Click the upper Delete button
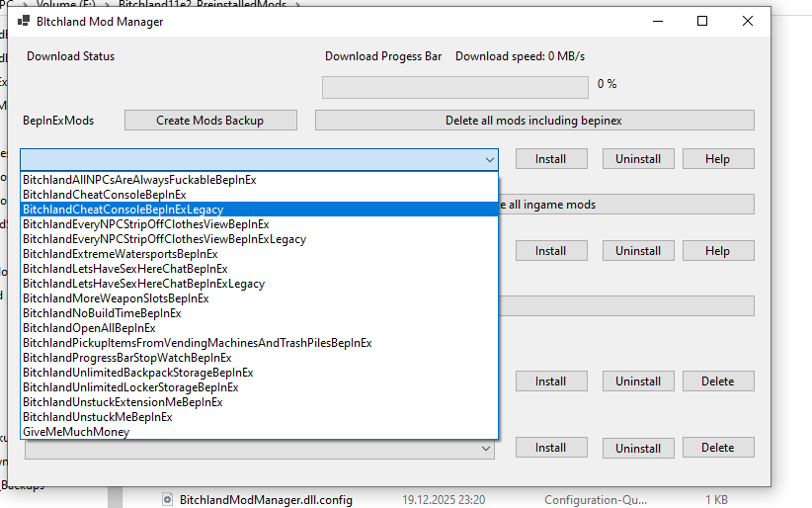Viewport: 812px width, 508px height. pyautogui.click(x=718, y=381)
